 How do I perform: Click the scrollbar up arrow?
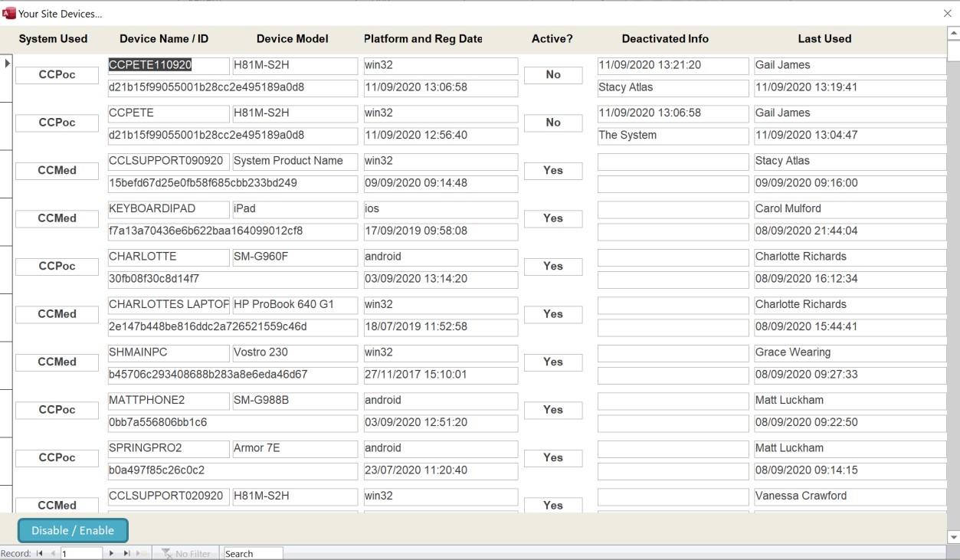953,34
